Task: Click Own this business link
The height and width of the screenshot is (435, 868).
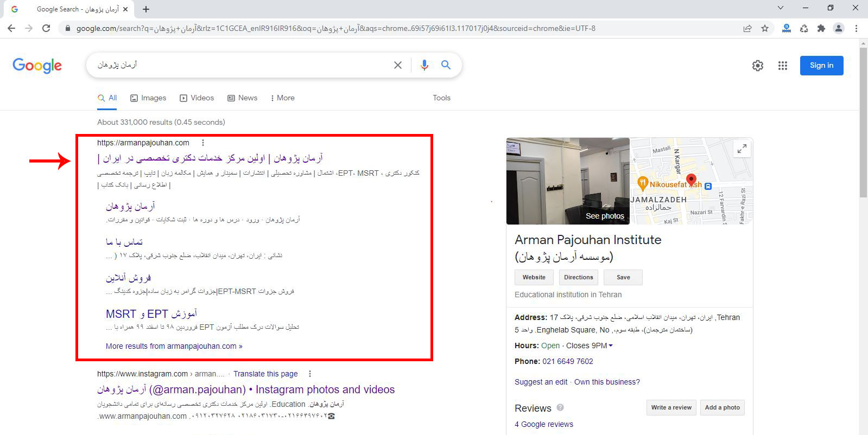Action: coord(607,382)
